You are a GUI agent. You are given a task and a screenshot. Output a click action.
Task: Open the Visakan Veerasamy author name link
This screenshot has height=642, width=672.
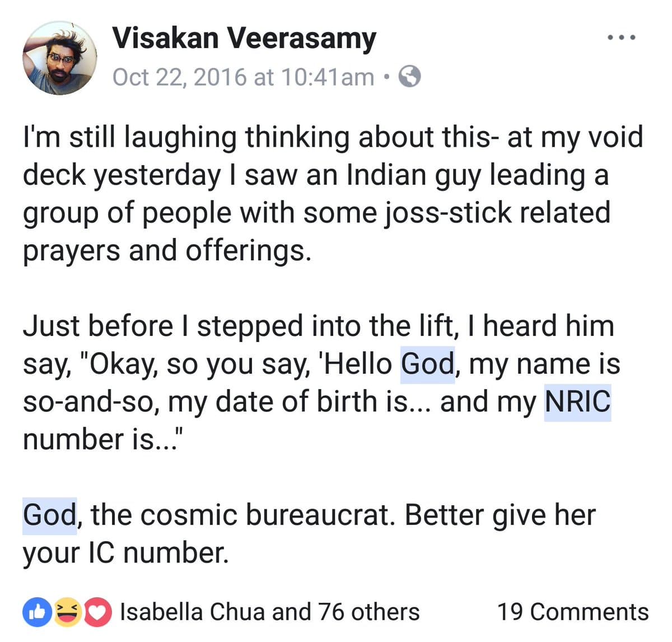(x=244, y=38)
